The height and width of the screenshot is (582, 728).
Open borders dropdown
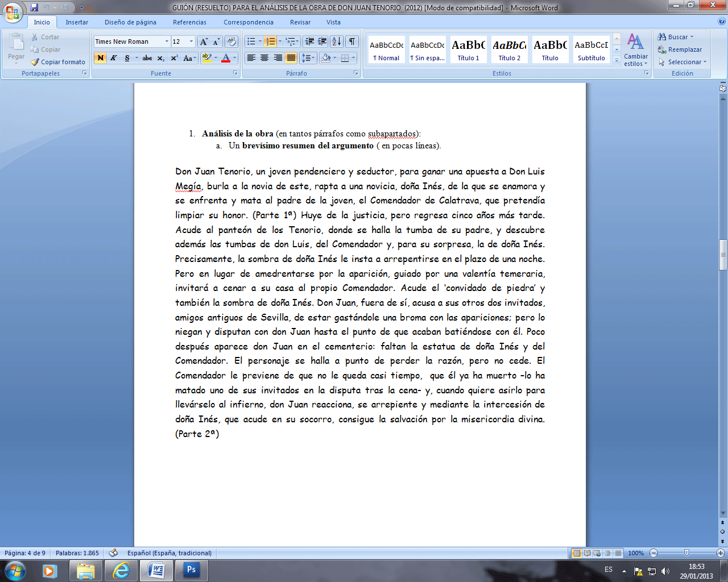[x=354, y=58]
